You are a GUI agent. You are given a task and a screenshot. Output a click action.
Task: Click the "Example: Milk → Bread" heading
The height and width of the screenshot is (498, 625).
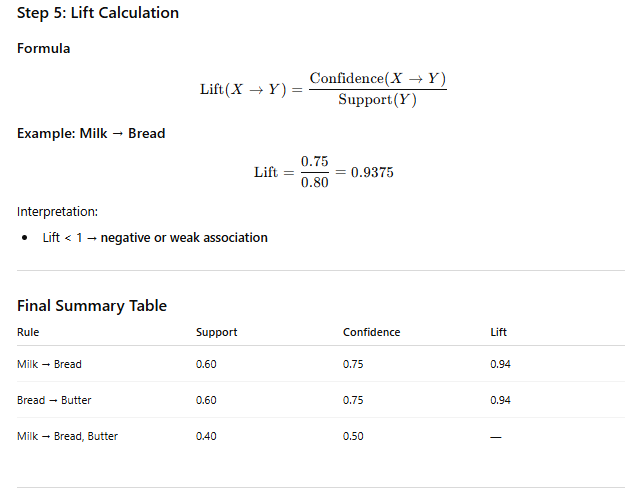[91, 133]
